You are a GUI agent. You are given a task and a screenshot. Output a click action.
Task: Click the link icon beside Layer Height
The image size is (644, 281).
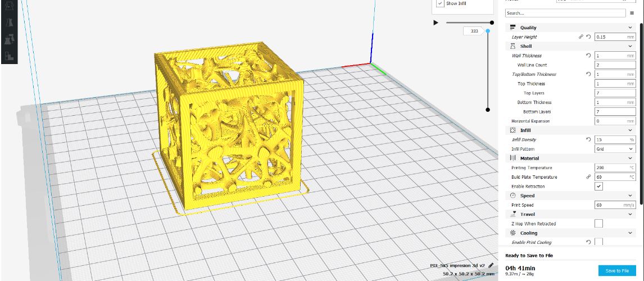(580, 37)
